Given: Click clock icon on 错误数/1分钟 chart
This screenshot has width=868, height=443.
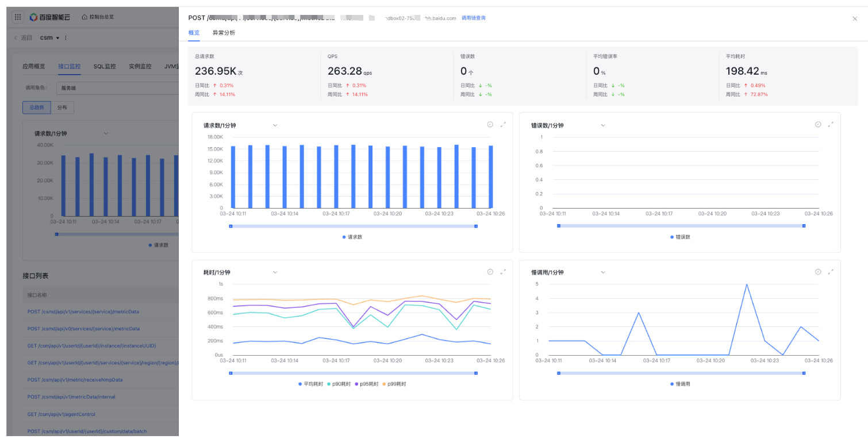Looking at the screenshot, I should (x=818, y=125).
